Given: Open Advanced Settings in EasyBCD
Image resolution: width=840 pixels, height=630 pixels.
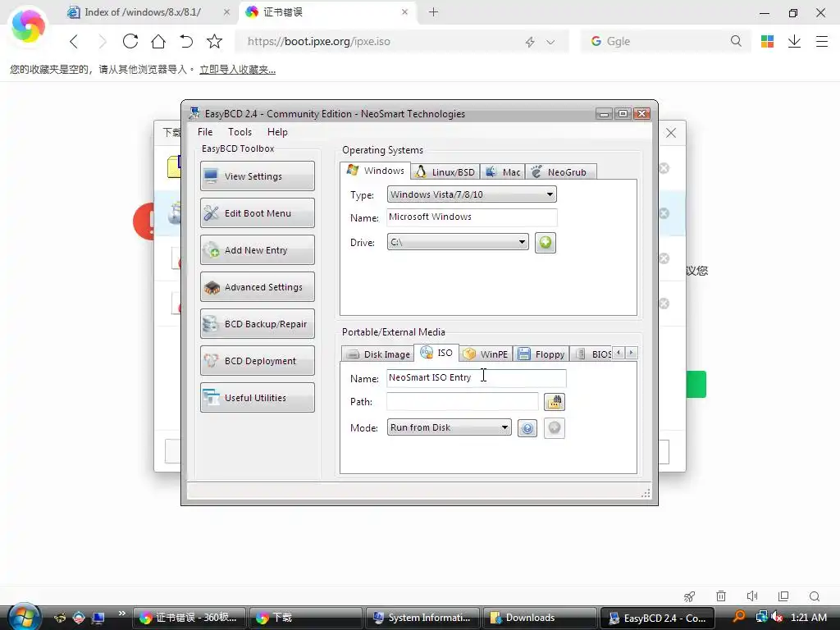Looking at the screenshot, I should click(x=257, y=287).
